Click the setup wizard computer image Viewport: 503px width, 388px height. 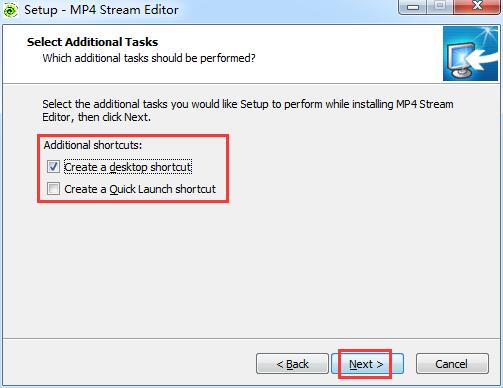(x=470, y=54)
